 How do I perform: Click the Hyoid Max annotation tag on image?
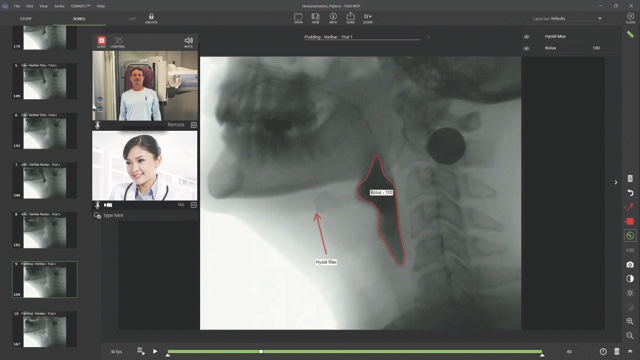326,262
